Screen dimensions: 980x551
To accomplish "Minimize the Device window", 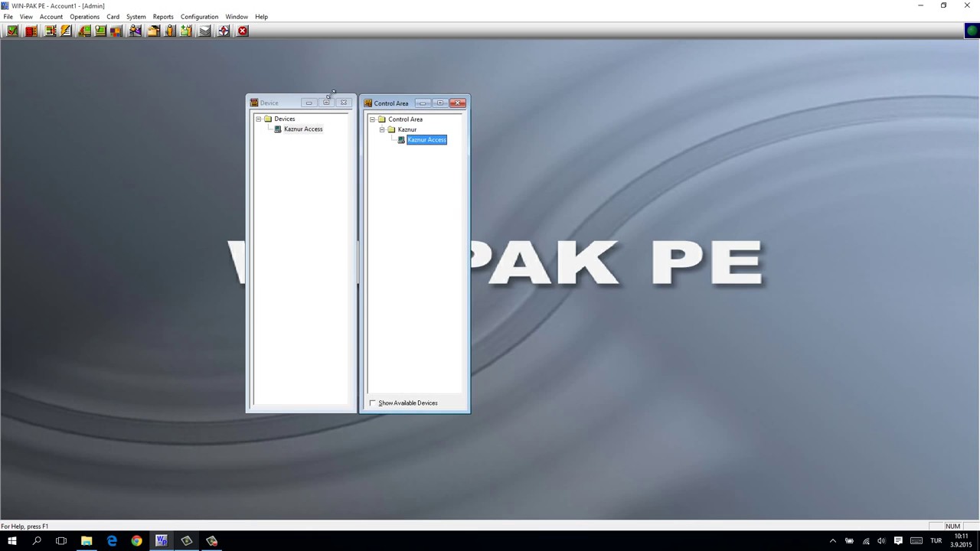I will click(x=309, y=103).
